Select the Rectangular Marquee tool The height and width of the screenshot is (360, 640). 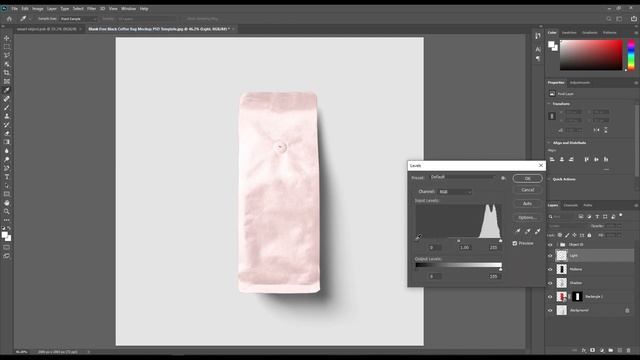pos(7,47)
